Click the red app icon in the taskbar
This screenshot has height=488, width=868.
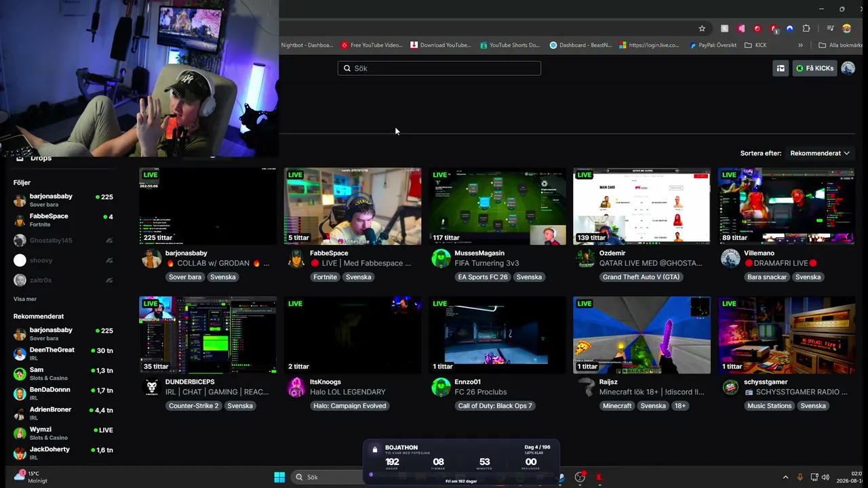[599, 477]
